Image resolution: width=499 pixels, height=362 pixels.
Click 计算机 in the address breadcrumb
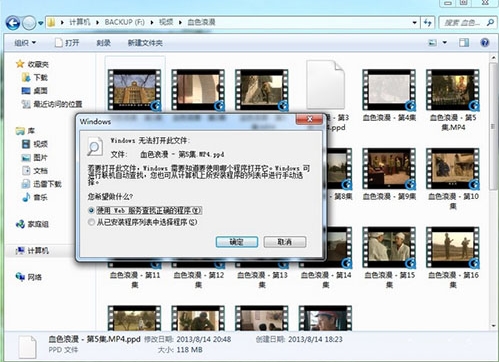(80, 22)
